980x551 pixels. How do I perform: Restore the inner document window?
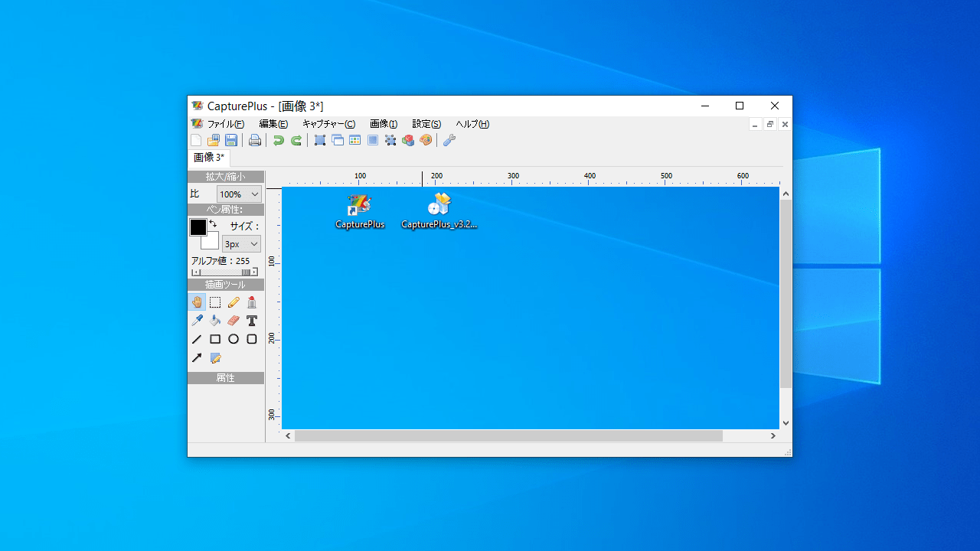point(770,124)
